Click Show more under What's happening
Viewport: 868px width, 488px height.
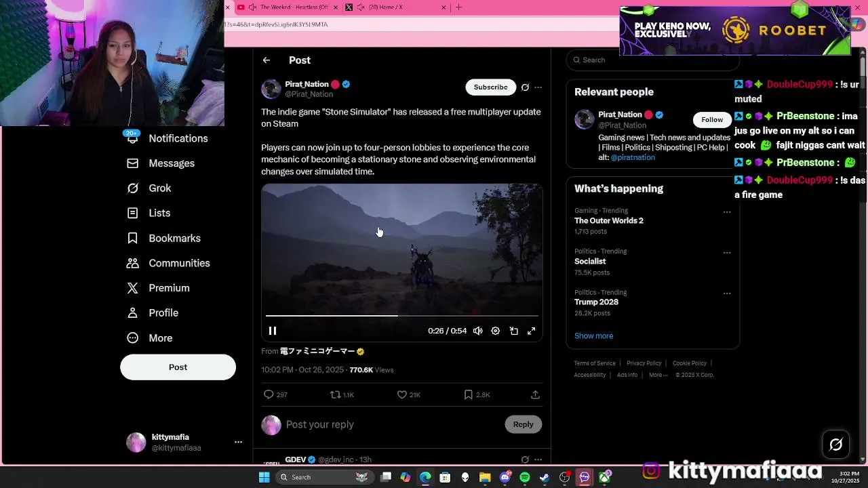coord(593,336)
